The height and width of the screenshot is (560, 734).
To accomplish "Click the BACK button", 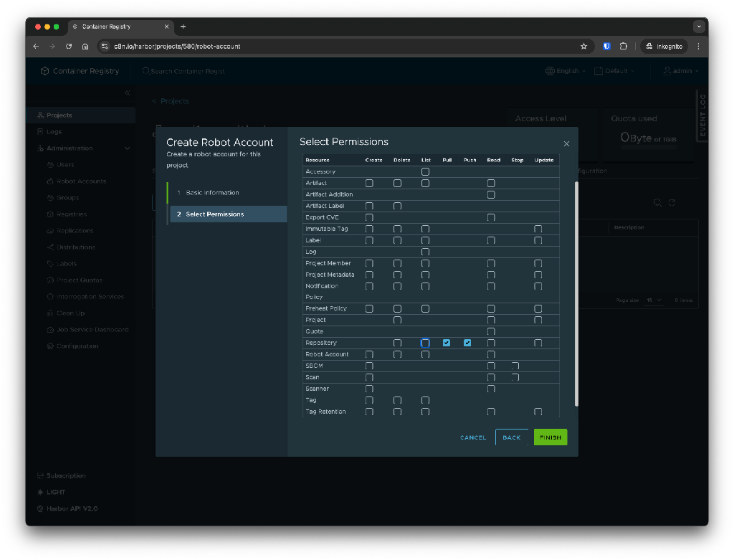I will click(512, 437).
